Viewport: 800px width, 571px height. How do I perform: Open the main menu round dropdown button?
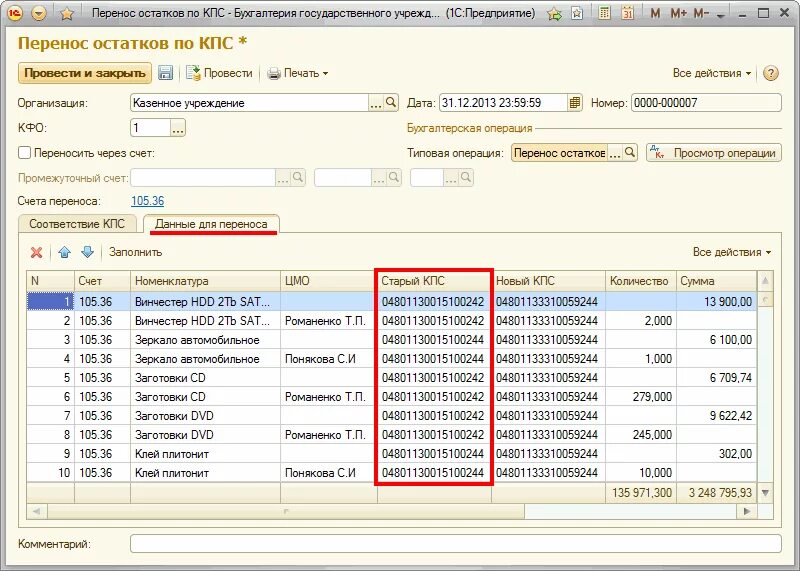[39, 13]
